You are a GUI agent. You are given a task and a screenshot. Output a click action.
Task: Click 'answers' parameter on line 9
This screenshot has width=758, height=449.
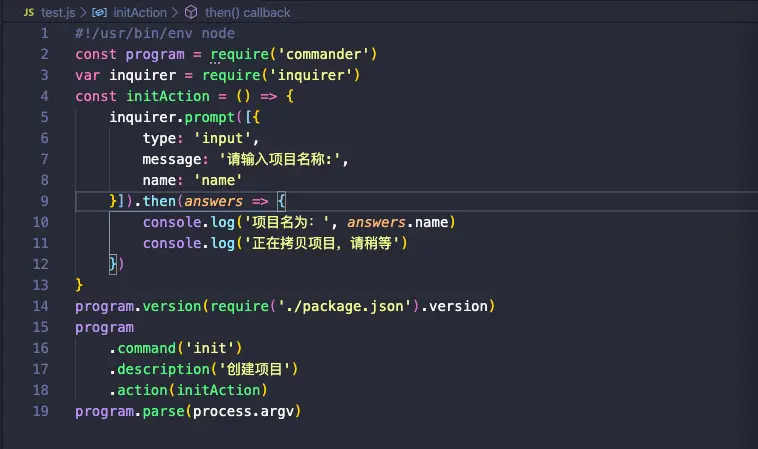pyautogui.click(x=213, y=201)
